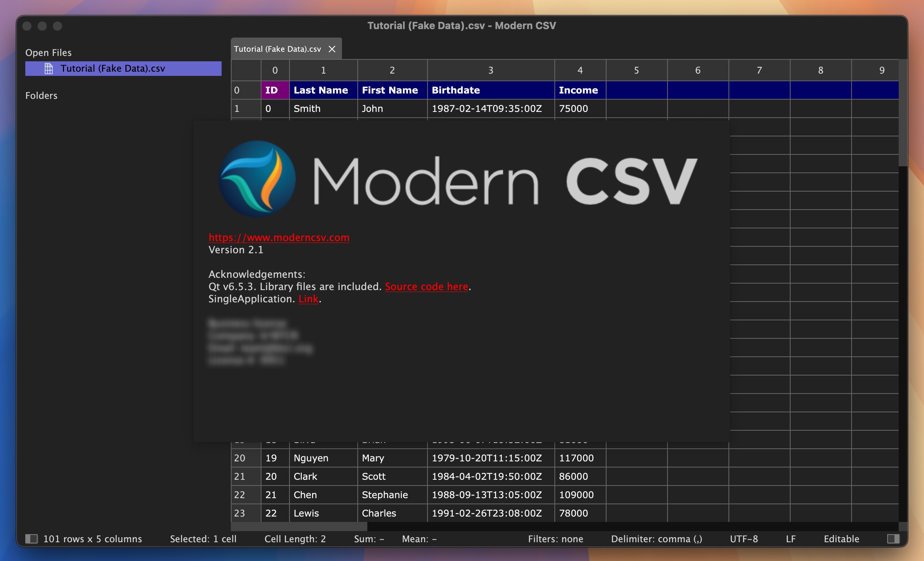Click the cell containing Lewis
This screenshot has width=924, height=561.
324,513
